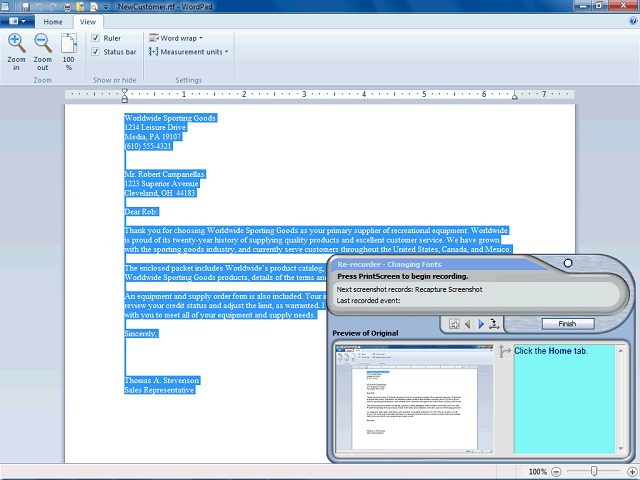
Task: Click the zoom in plus icon in status bar
Action: pyautogui.click(x=632, y=472)
